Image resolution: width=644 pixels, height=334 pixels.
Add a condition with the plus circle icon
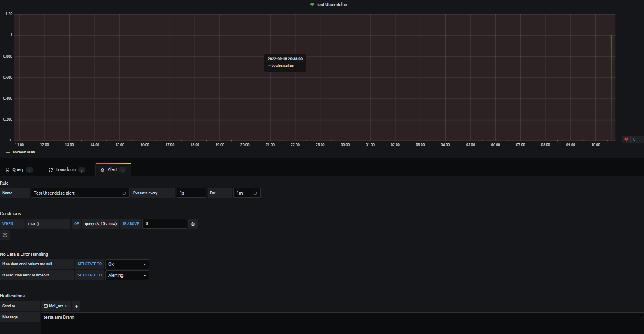pos(5,235)
